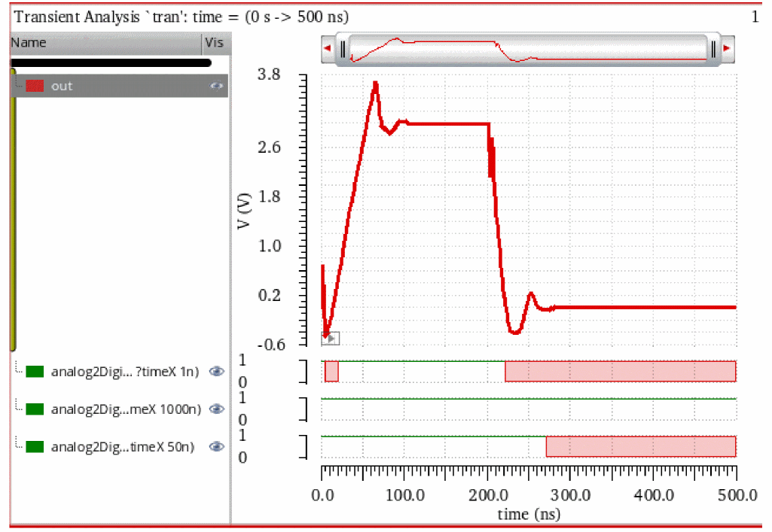
Task: Grab the right handle of zoom slider
Action: coord(713,49)
